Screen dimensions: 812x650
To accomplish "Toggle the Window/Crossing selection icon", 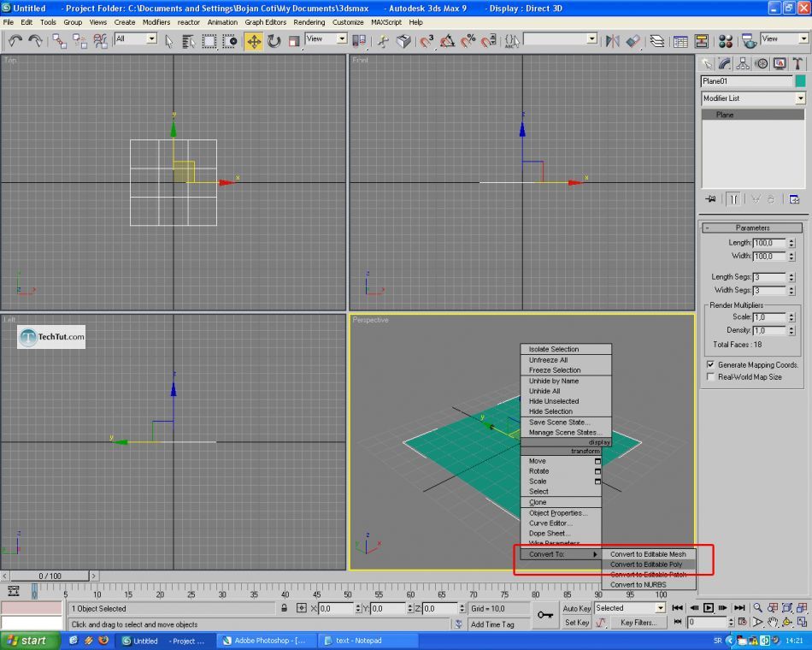I will click(x=229, y=41).
